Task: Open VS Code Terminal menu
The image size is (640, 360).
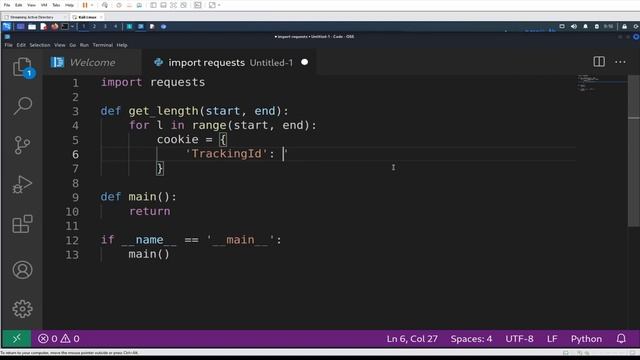Action: point(102,45)
